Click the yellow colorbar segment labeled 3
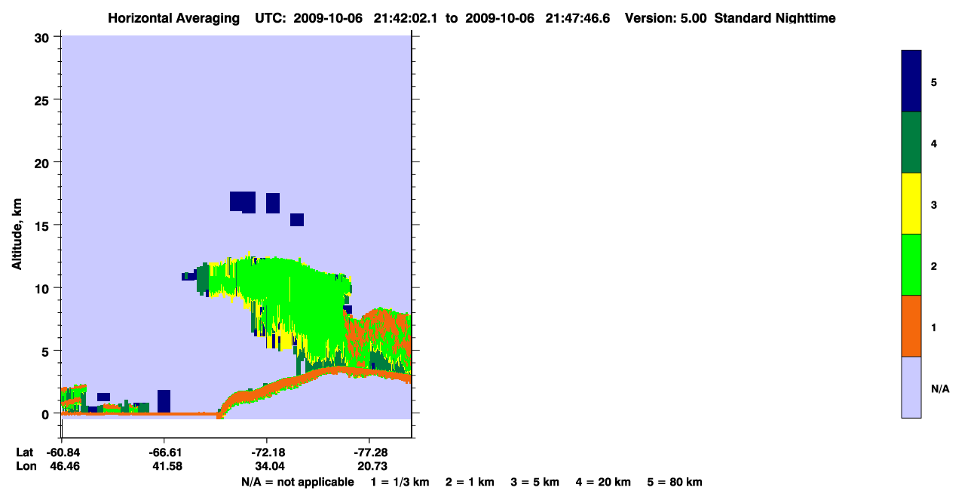The image size is (980, 503). (x=911, y=204)
